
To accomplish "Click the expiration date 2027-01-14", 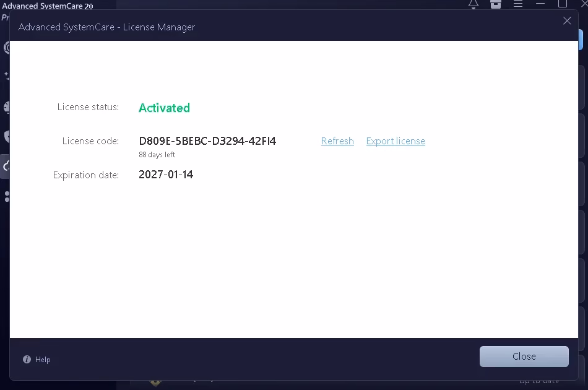I will tap(166, 175).
